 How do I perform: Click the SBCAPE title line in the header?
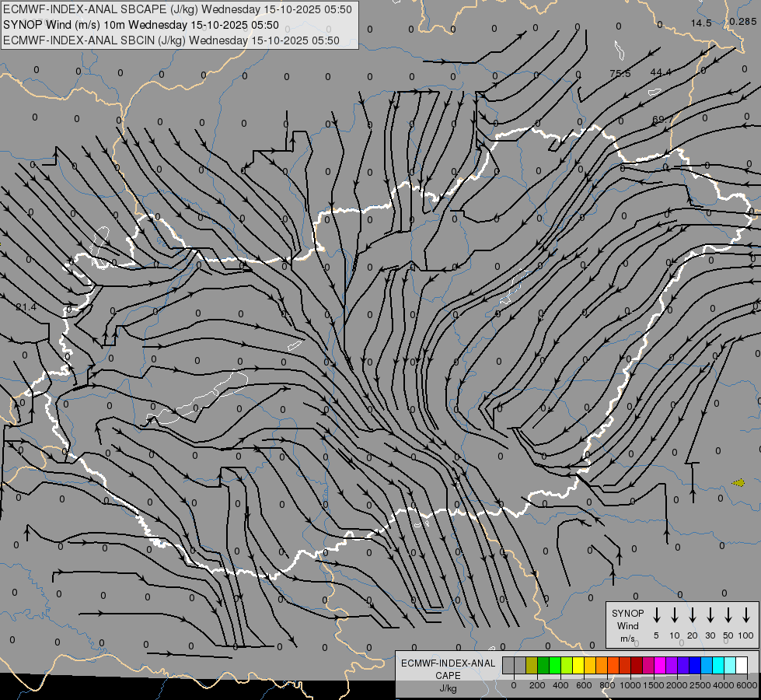click(177, 9)
